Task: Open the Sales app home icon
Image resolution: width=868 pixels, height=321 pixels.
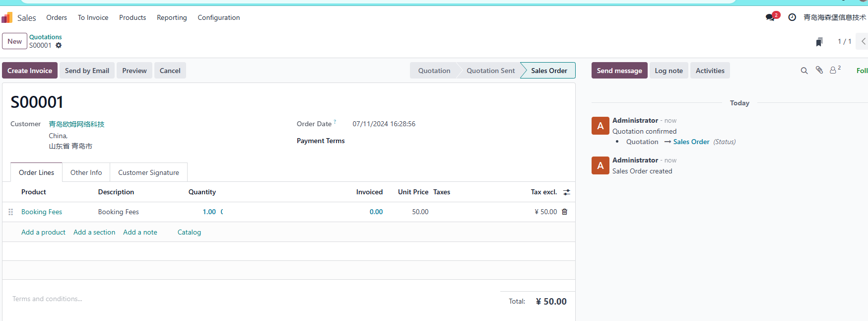Action: [7, 17]
